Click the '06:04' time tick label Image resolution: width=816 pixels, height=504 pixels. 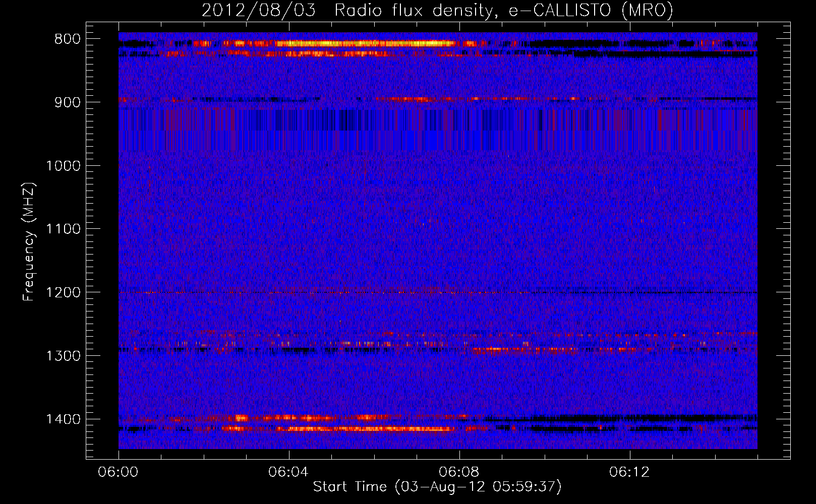(x=288, y=472)
